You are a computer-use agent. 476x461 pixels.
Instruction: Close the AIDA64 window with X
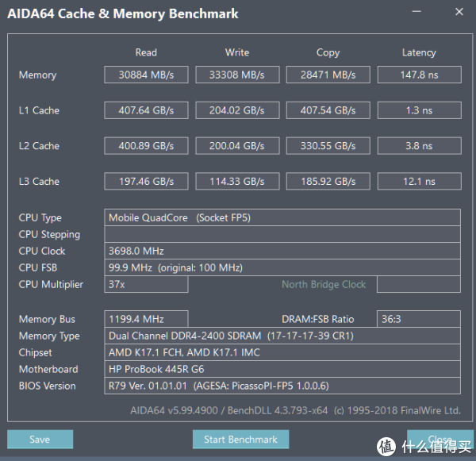459,12
